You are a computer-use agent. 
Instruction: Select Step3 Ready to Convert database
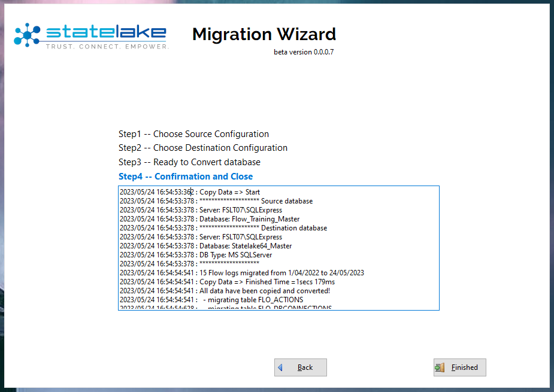189,162
